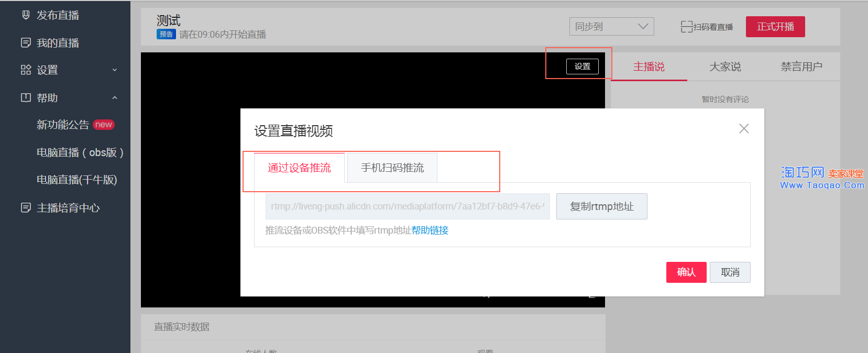Open the 禁言用户 tab
This screenshot has height=353, width=868.
pos(801,67)
